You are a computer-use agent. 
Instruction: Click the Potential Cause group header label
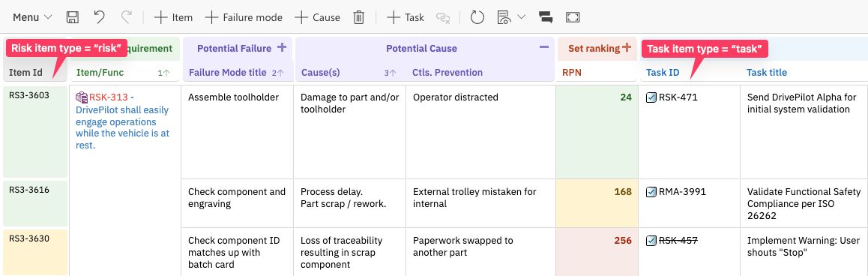421,48
